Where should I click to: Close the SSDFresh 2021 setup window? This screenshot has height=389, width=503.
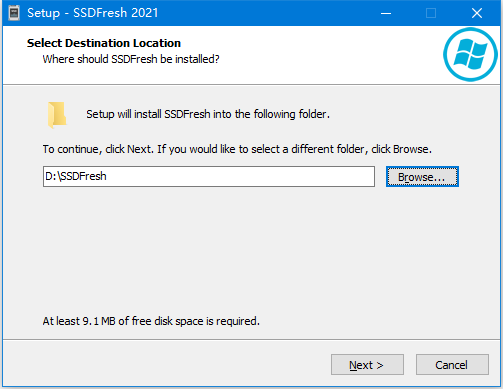point(477,13)
